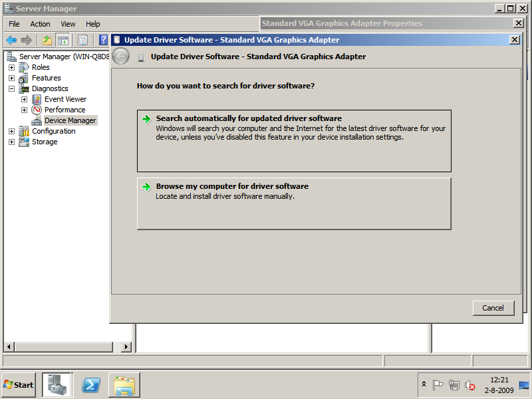Select the Diagnostics tree item

tap(50, 89)
